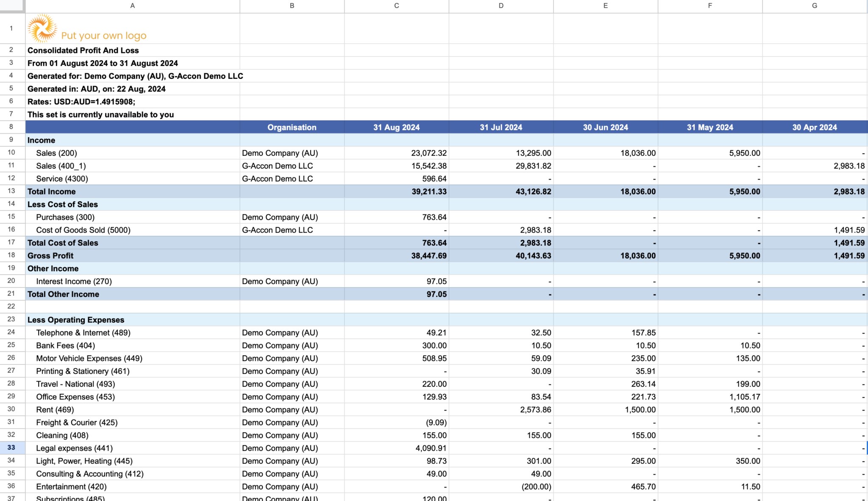Screen dimensions: 868x501
Task: Select 'Total Income' label cell
Action: click(133, 191)
